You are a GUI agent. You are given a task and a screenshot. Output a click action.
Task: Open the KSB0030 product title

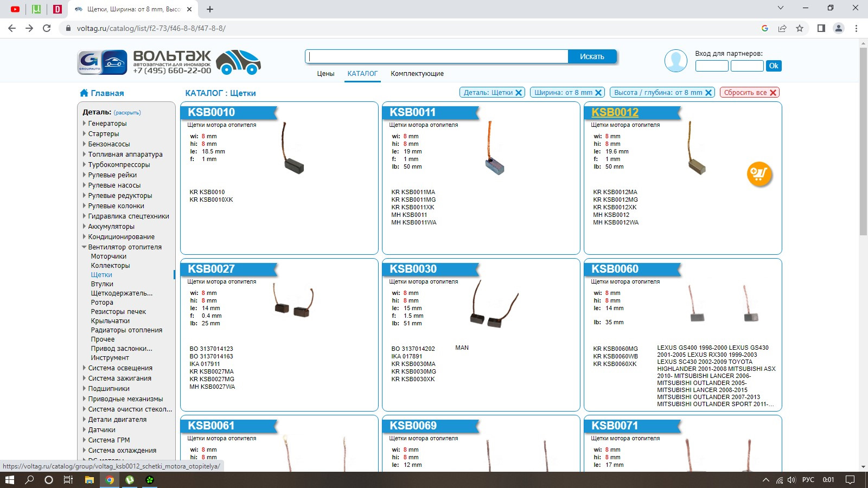coord(413,269)
